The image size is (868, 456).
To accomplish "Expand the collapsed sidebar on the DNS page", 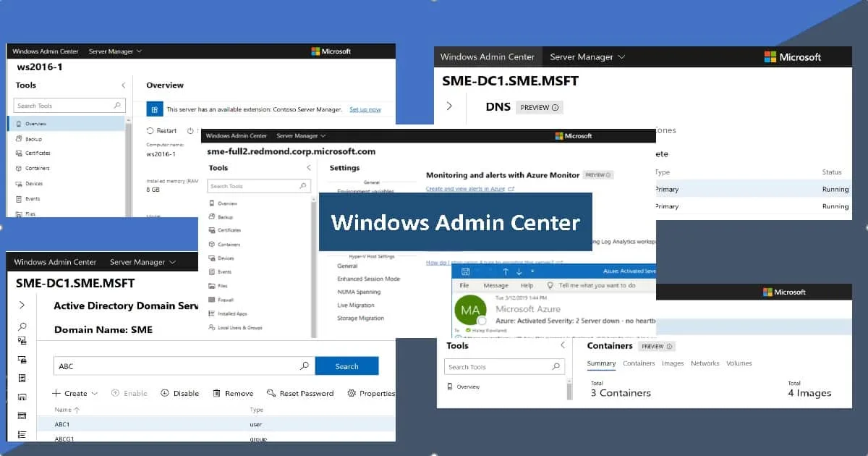I will pos(449,106).
